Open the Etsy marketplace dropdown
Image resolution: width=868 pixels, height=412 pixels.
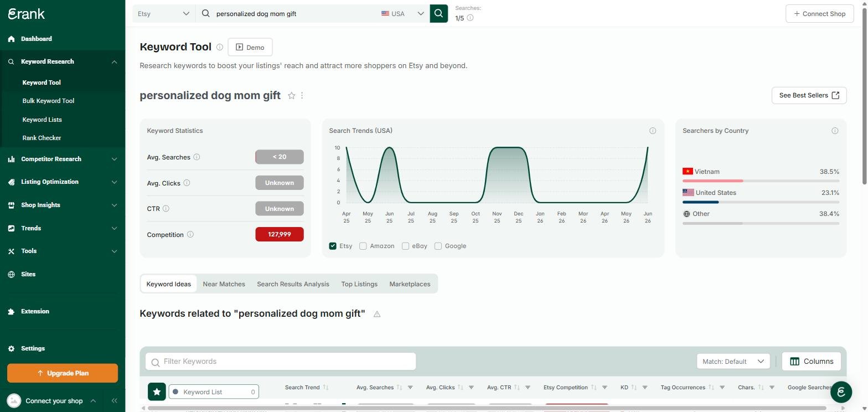coord(164,13)
